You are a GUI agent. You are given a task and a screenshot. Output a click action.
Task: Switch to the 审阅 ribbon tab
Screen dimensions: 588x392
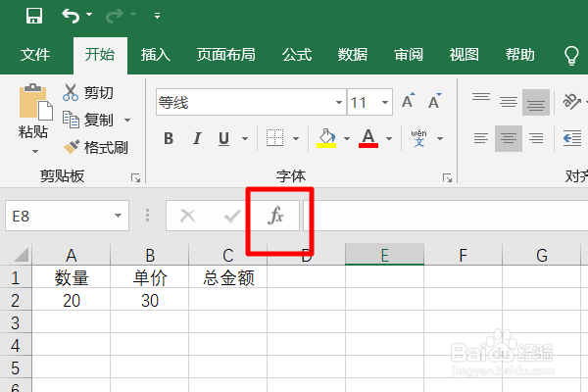409,55
